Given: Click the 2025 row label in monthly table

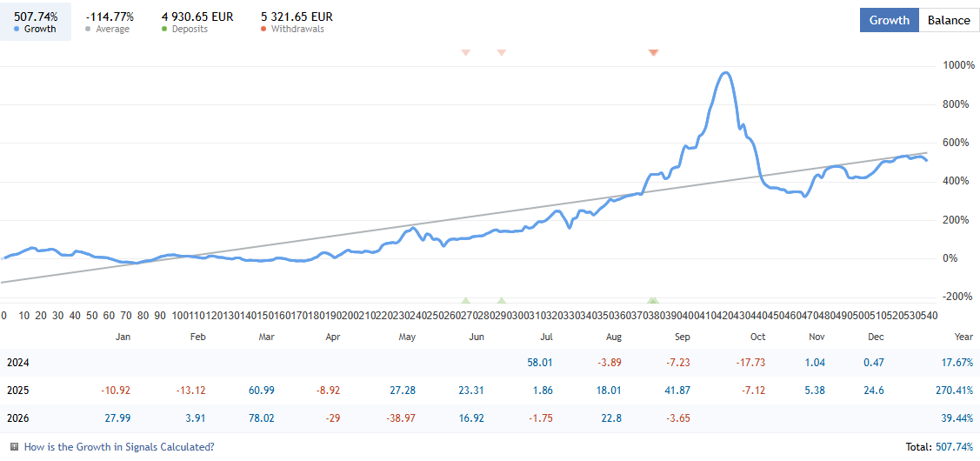Looking at the screenshot, I should (x=18, y=391).
